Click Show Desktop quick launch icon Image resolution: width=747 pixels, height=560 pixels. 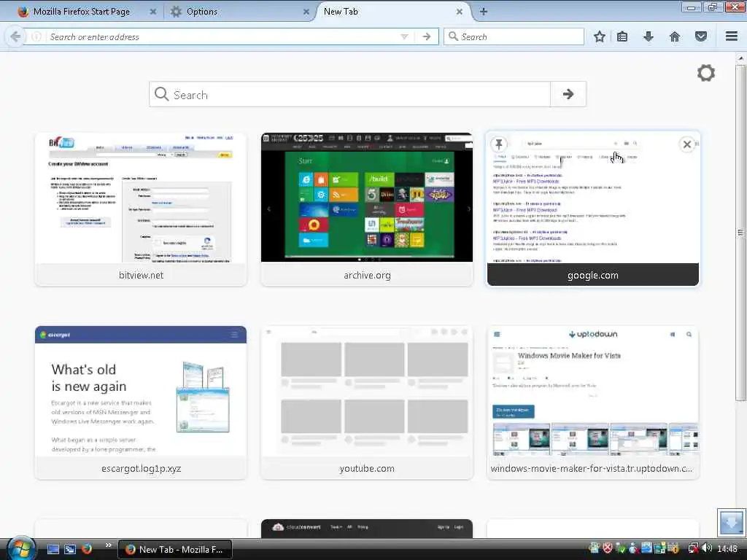pyautogui.click(x=53, y=549)
